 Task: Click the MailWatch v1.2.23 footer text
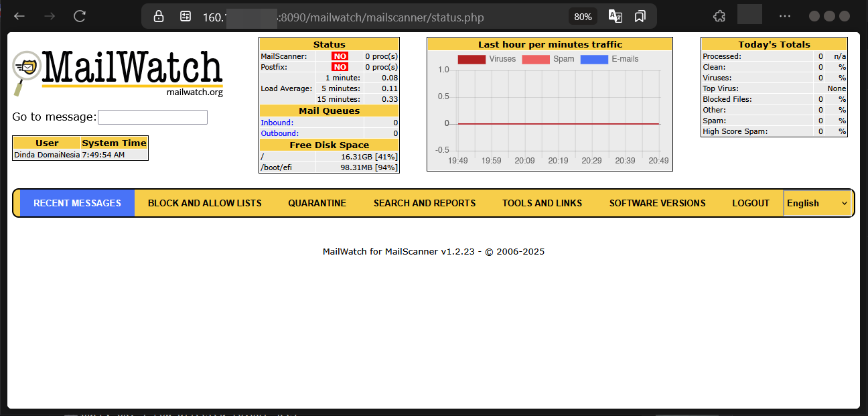(433, 252)
